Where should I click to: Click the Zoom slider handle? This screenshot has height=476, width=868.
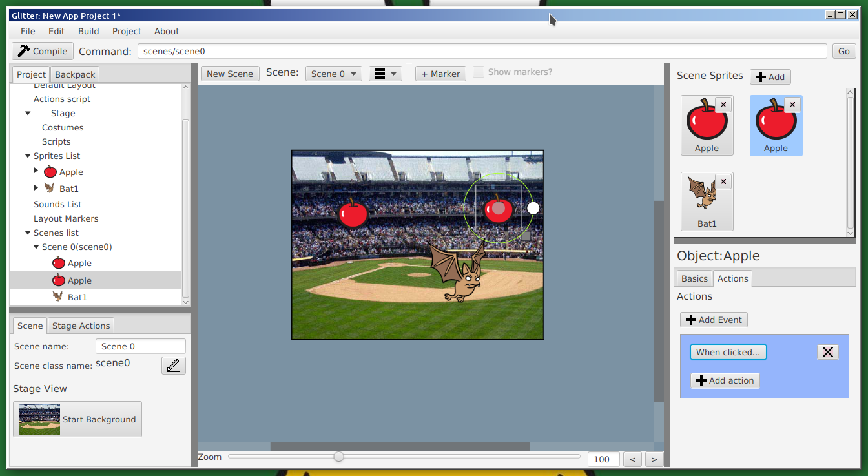(338, 457)
